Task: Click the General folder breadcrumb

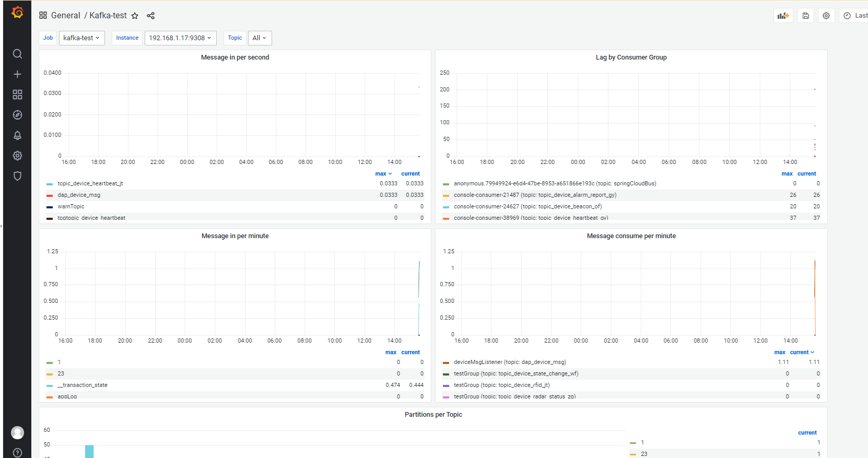Action: 66,16
